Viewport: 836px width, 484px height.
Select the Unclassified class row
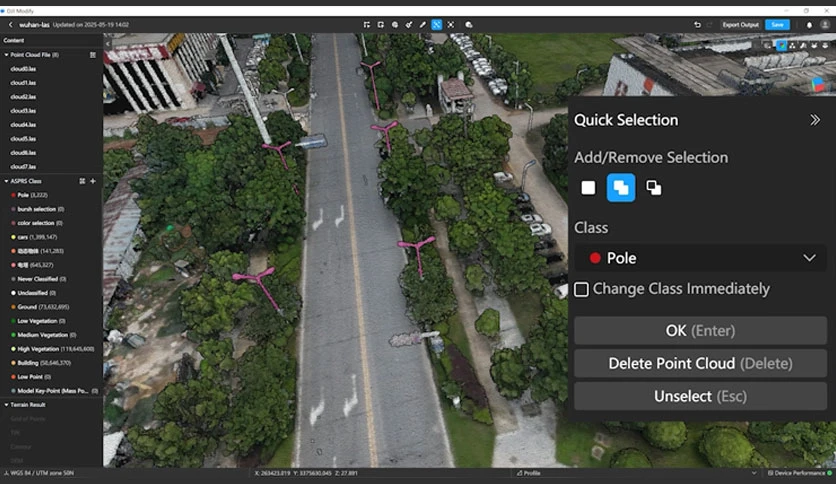[x=51, y=293]
